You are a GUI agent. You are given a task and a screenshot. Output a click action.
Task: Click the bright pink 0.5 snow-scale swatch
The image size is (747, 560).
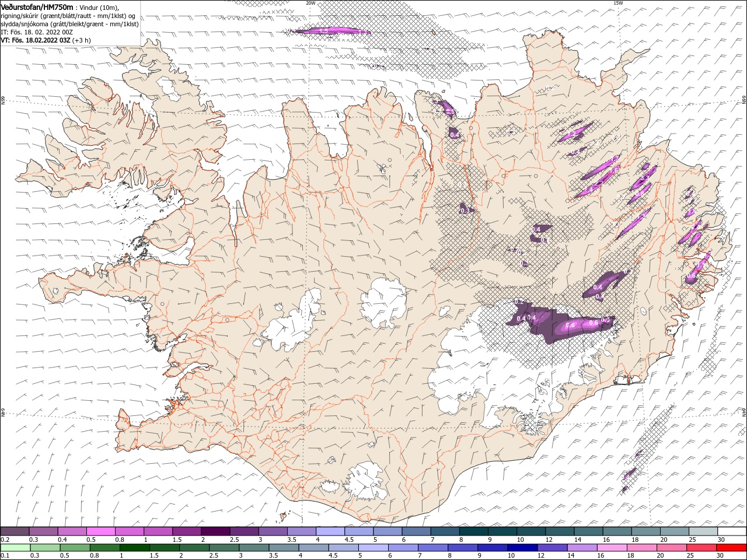[100, 531]
